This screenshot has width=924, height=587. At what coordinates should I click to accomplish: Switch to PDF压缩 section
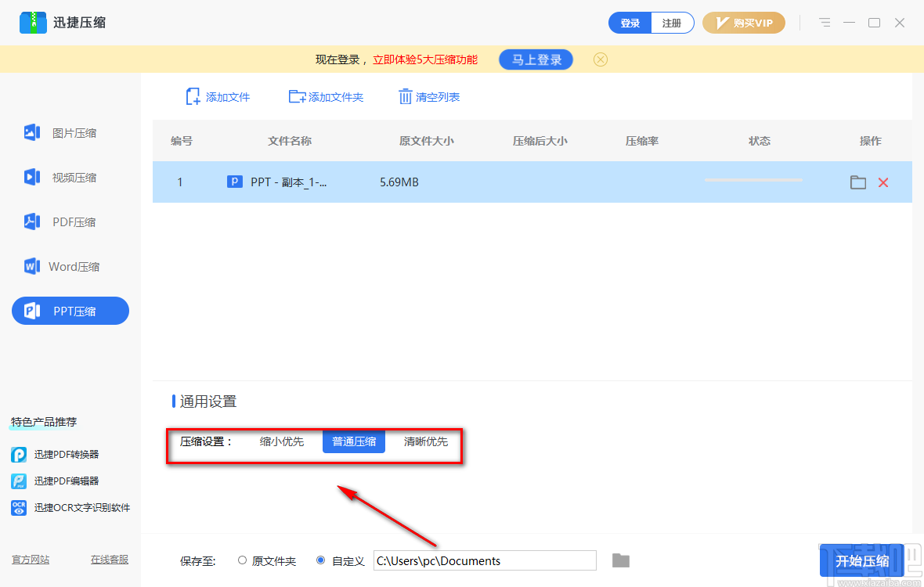click(60, 222)
